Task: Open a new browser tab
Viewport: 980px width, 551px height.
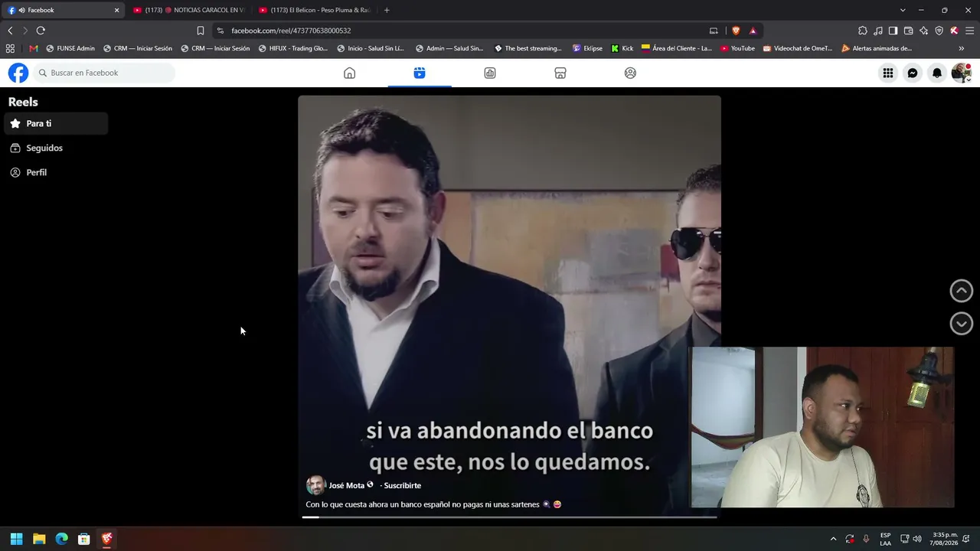Action: (x=387, y=10)
